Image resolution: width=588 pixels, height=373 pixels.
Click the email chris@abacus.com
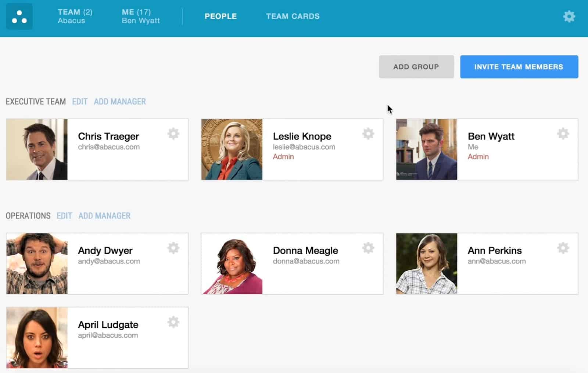coord(109,147)
